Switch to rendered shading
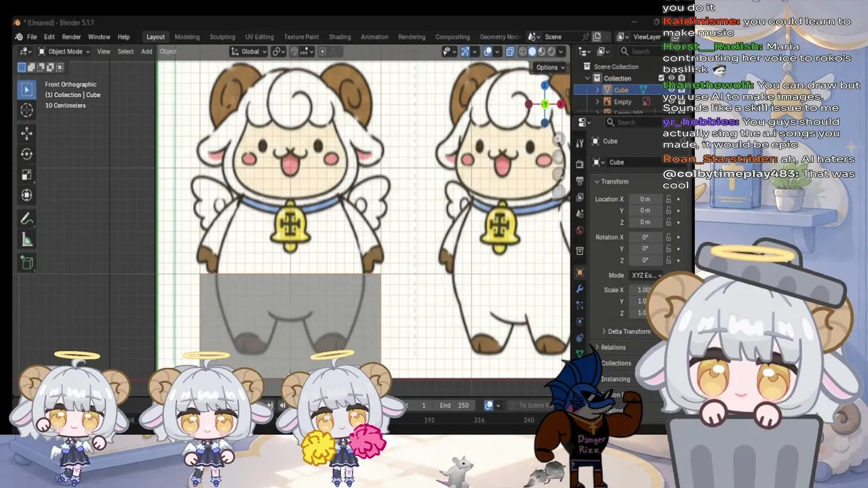 [x=551, y=52]
